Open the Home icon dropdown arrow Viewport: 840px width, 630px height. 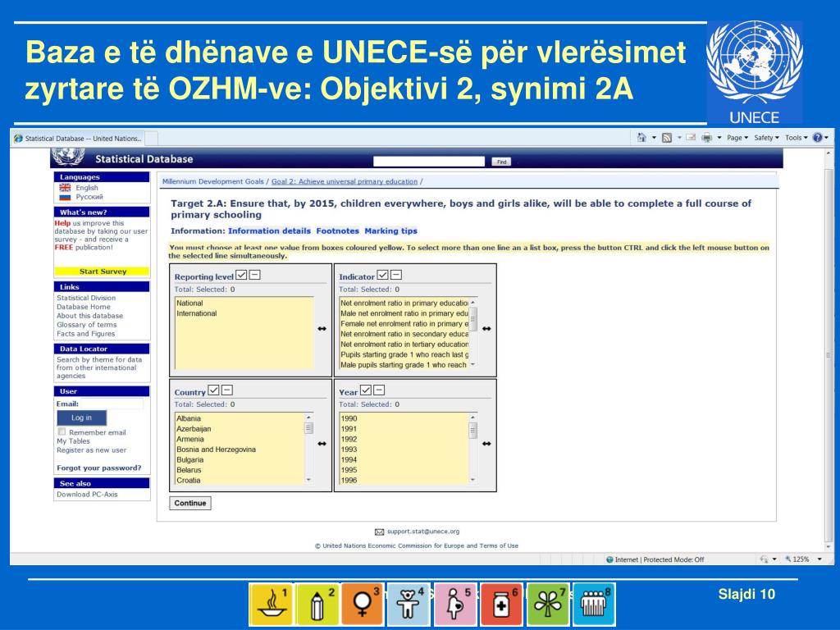(x=654, y=138)
